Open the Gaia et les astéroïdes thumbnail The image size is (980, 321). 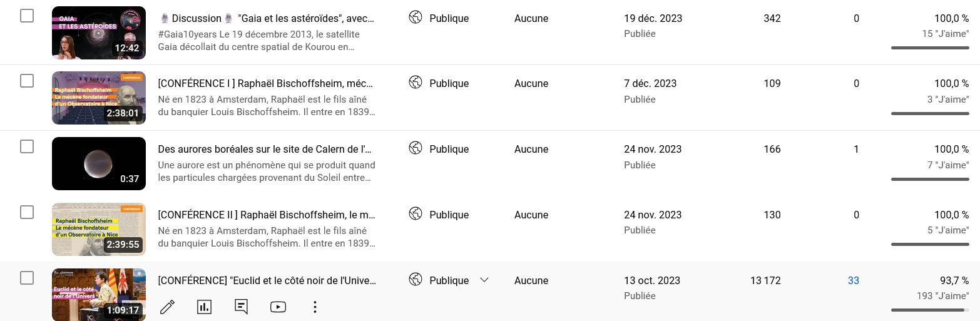pyautogui.click(x=99, y=33)
